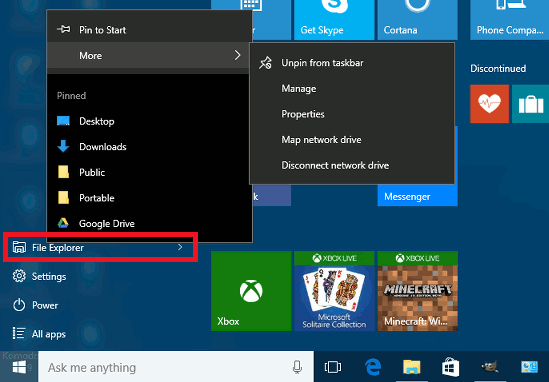Choose Pin to Start in the context menu
Image resolution: width=549 pixels, height=382 pixels.
pyautogui.click(x=149, y=30)
